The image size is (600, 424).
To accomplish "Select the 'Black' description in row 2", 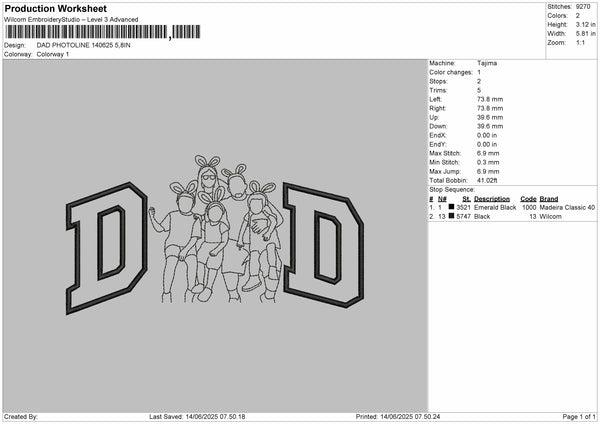I will [x=482, y=217].
